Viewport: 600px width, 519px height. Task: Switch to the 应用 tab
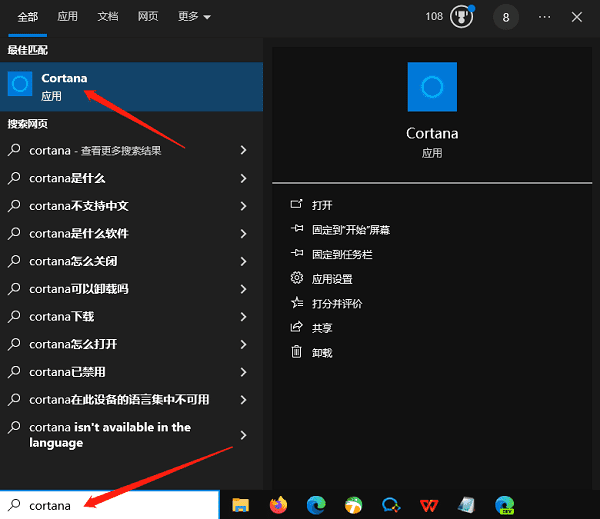pyautogui.click(x=68, y=17)
